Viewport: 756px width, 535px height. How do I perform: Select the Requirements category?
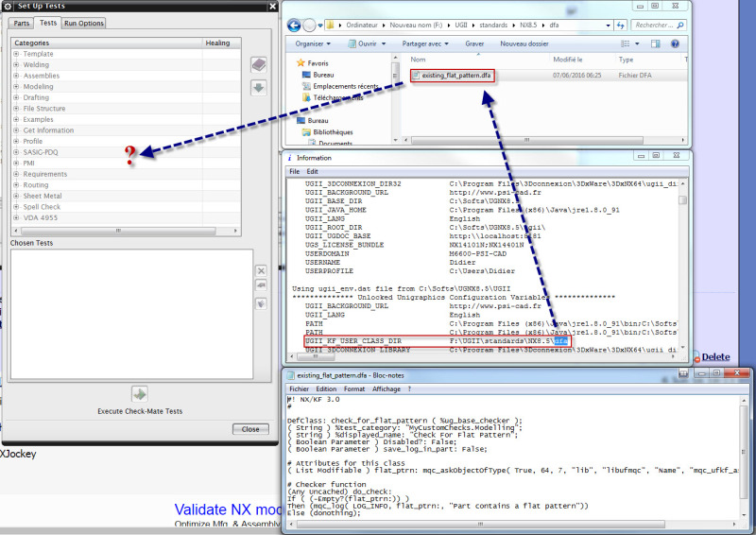click(x=45, y=174)
